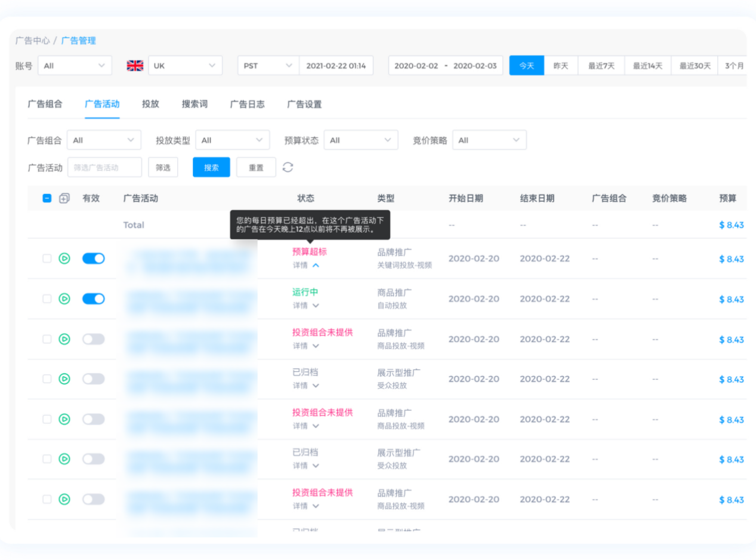Toggle the select-all checkbox in the table header

point(47,198)
